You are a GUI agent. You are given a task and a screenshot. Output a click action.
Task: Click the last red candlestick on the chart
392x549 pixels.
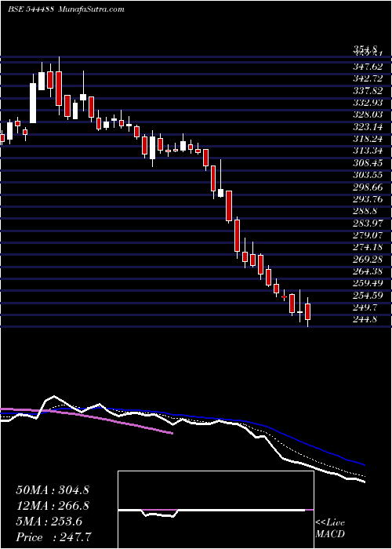[x=308, y=311]
